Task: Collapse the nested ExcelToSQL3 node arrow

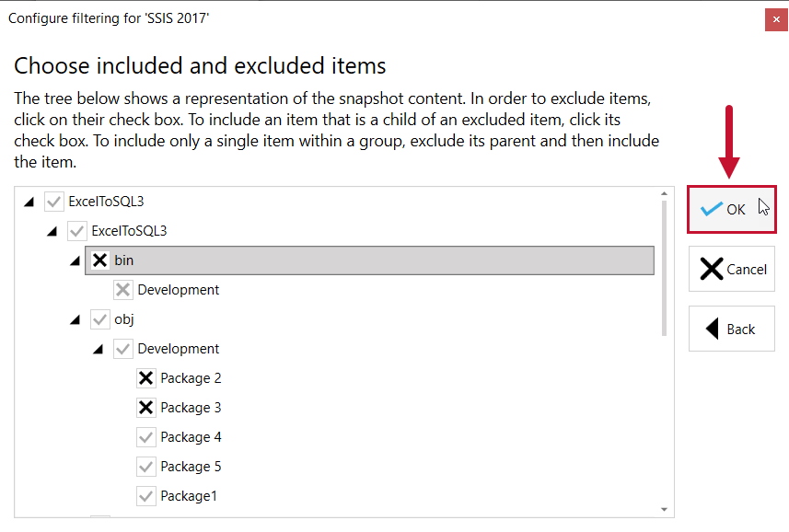Action: (x=52, y=232)
